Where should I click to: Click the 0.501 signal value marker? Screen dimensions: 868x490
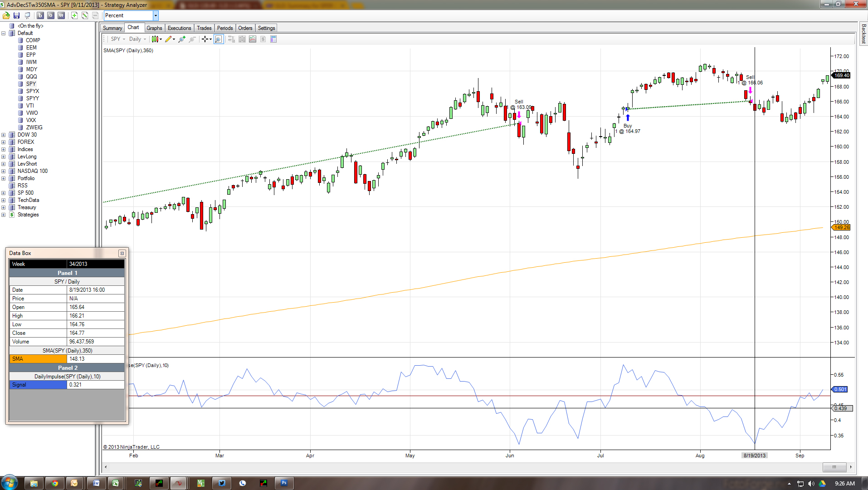pyautogui.click(x=840, y=389)
